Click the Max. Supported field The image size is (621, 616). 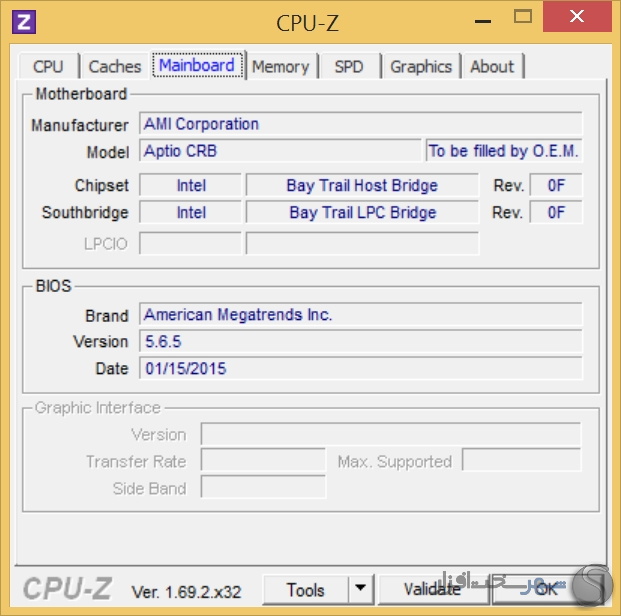tap(522, 460)
